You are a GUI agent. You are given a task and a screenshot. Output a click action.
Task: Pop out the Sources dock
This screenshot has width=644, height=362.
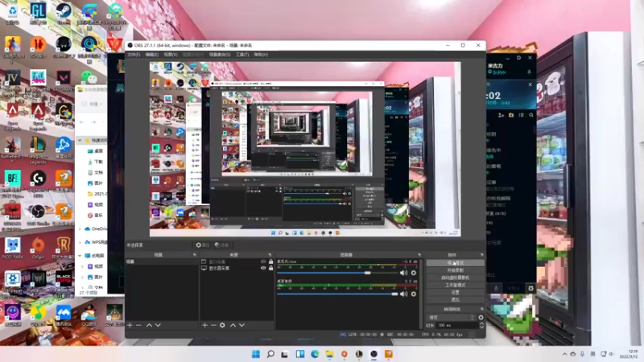(x=270, y=255)
